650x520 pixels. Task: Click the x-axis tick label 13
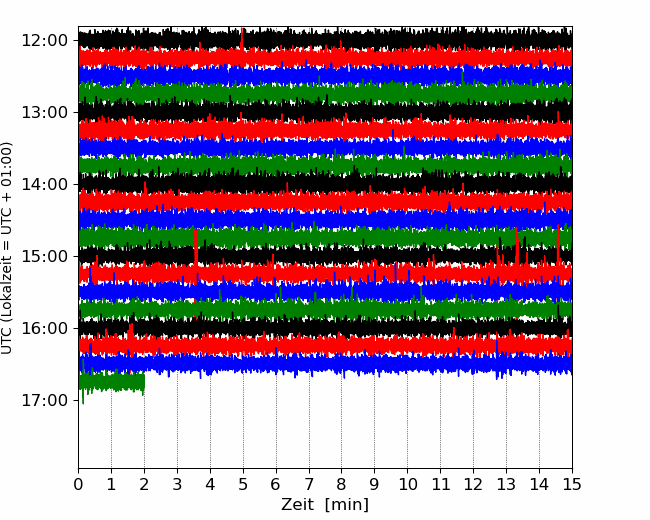[506, 484]
